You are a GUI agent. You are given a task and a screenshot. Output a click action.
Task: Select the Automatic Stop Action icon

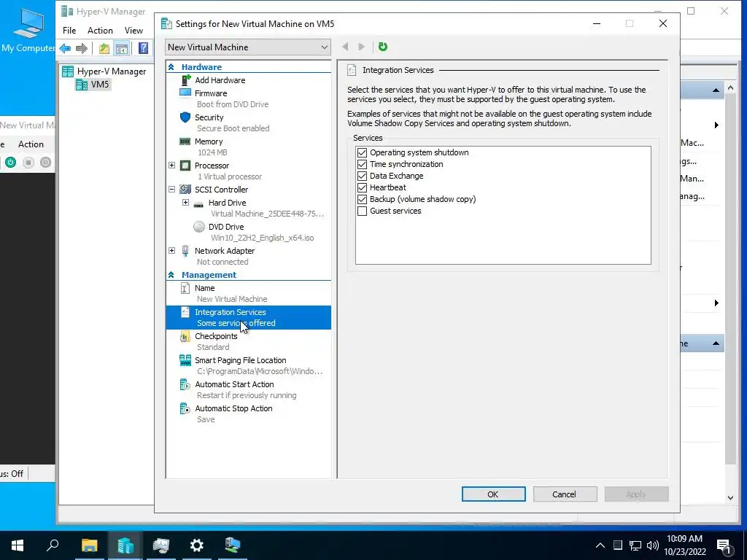[x=185, y=408]
